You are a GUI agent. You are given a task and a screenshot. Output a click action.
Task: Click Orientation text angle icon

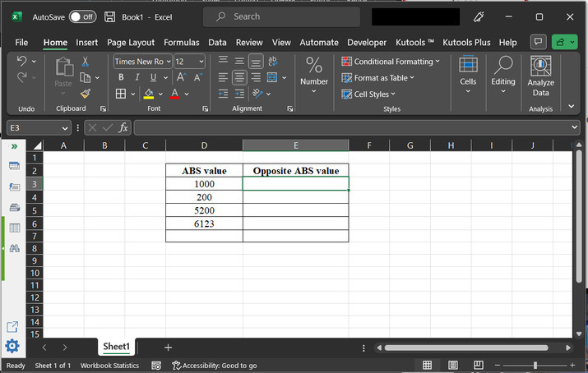coord(257,94)
